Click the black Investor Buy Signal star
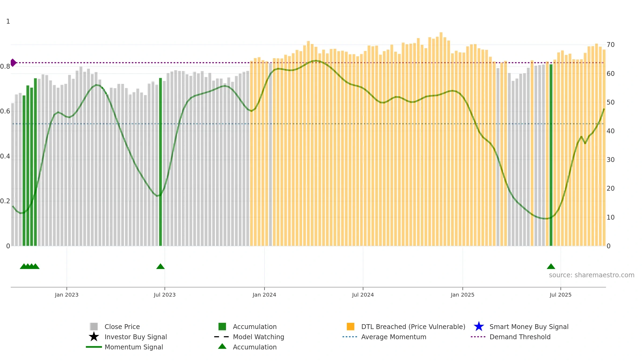This screenshot has width=644, height=362. point(94,337)
